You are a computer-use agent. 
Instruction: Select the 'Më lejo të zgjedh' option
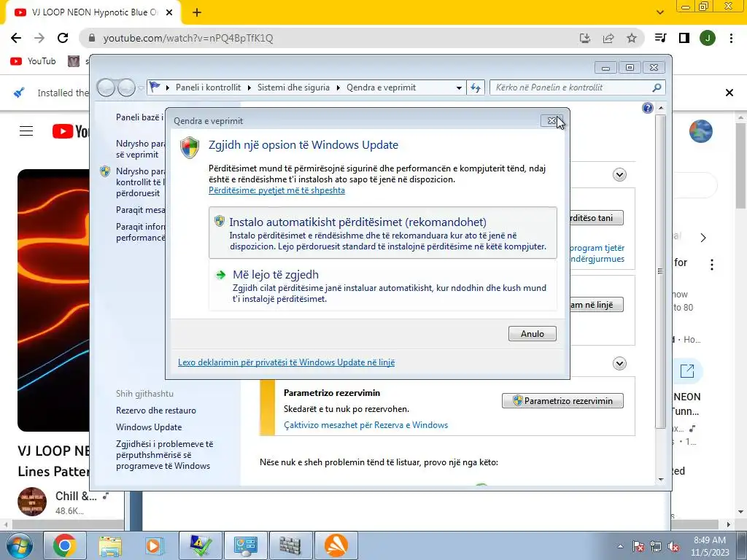[x=382, y=285]
